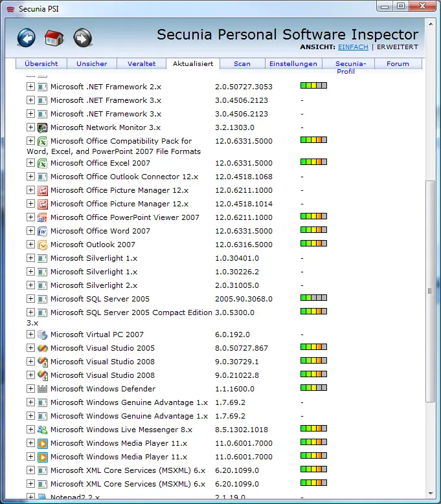Switch to the Veraltet tab
This screenshot has width=441, height=504.
pos(142,63)
